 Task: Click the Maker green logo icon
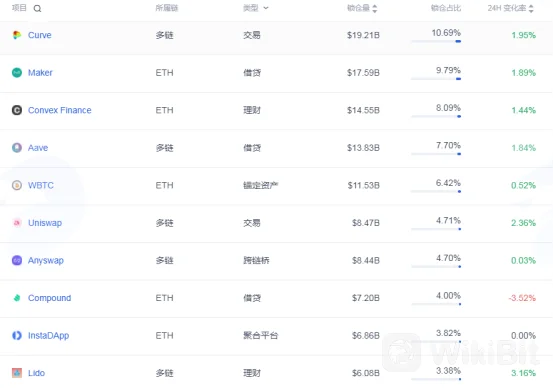pos(17,72)
